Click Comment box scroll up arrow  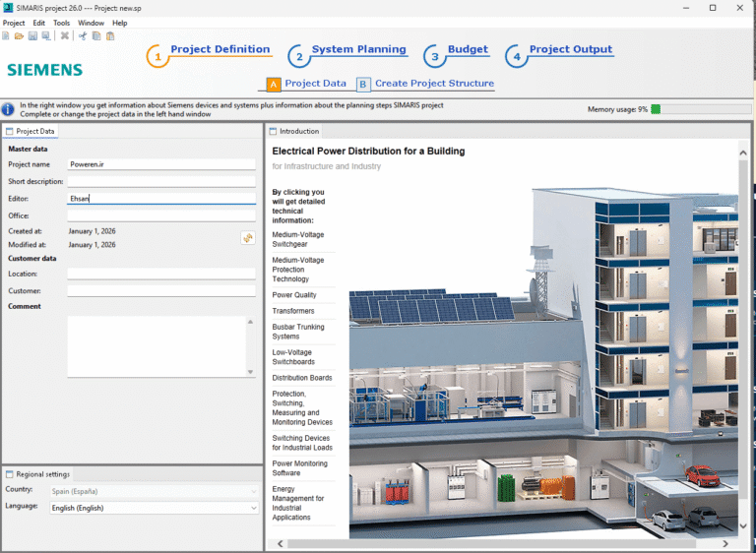250,322
